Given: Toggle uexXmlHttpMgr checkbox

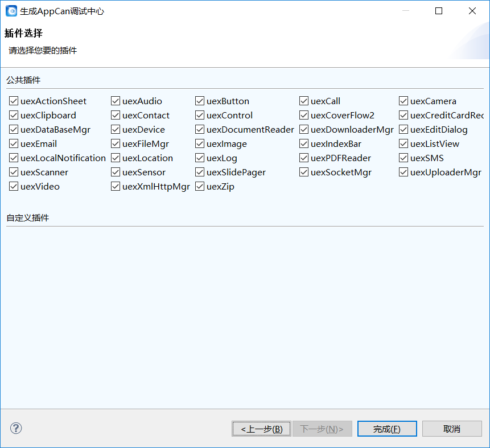Looking at the screenshot, I should point(116,186).
